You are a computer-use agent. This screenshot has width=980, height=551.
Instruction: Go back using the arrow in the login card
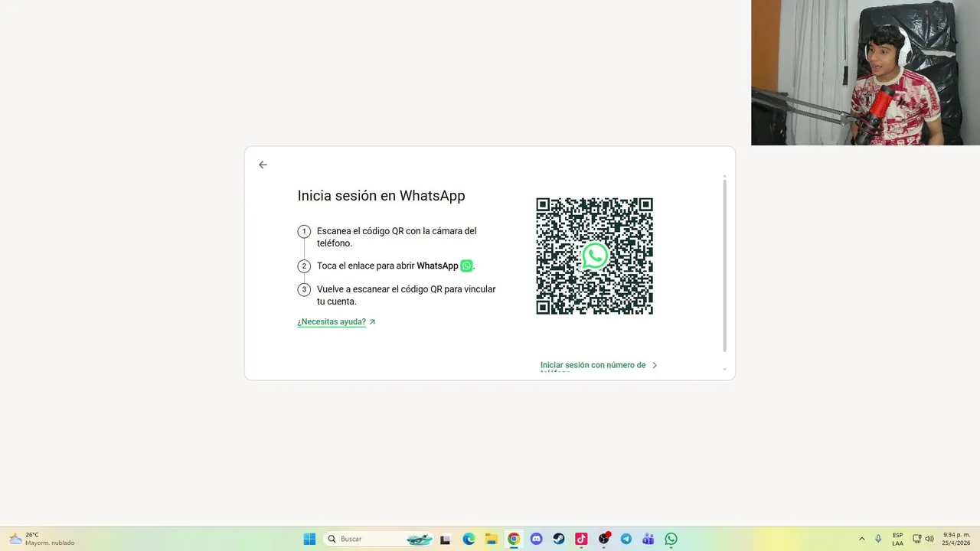click(263, 165)
